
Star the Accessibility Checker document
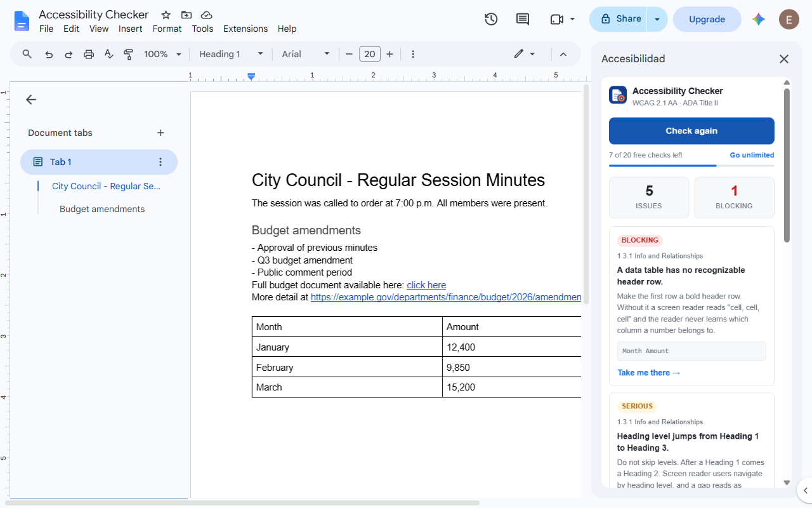tap(166, 15)
